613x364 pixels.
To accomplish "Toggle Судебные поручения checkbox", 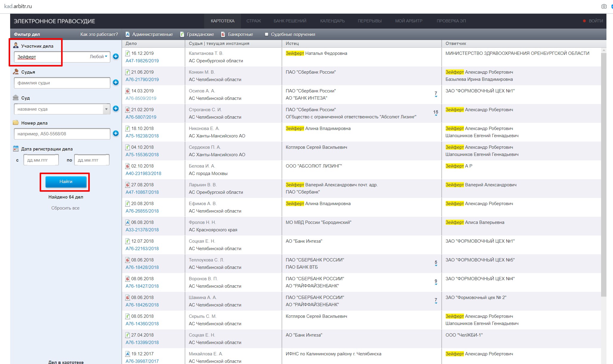I will (x=267, y=34).
